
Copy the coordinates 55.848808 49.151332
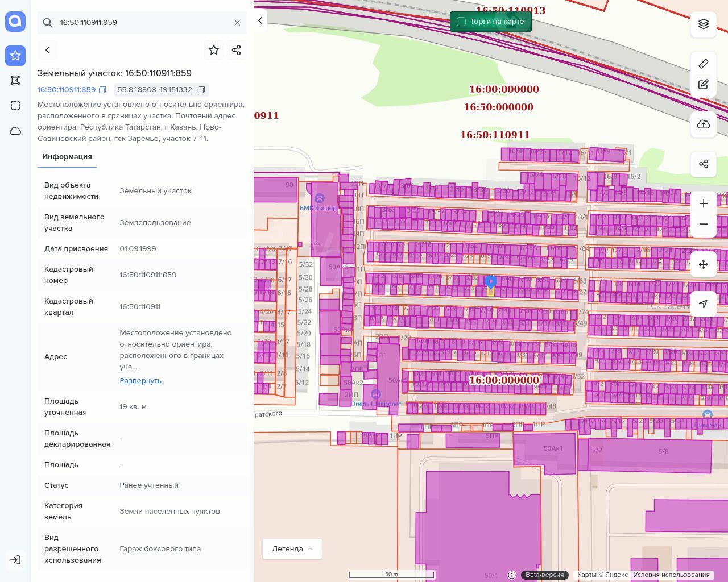point(201,90)
